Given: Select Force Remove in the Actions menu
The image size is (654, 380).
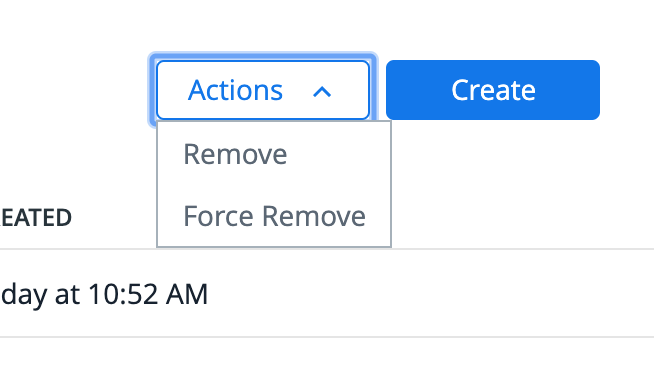Looking at the screenshot, I should pyautogui.click(x=274, y=216).
